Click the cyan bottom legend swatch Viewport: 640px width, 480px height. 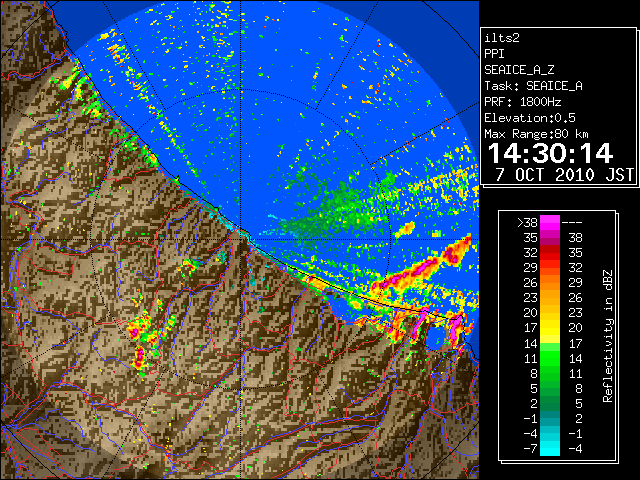point(550,448)
